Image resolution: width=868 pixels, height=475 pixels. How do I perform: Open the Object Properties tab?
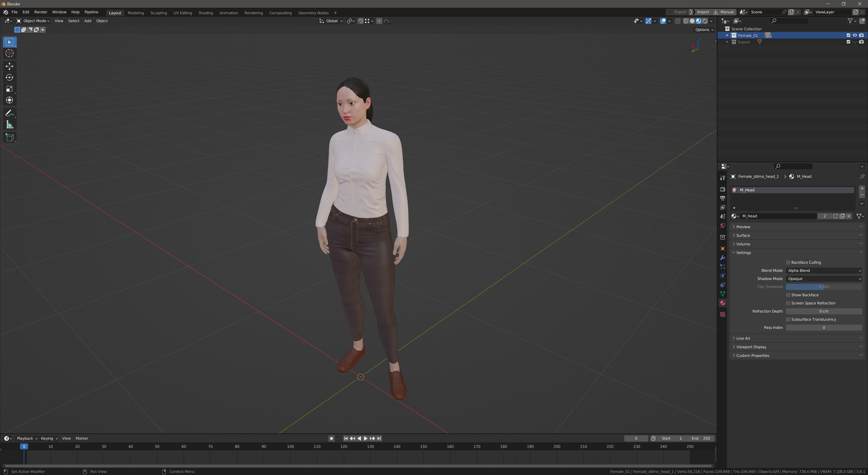(x=722, y=249)
